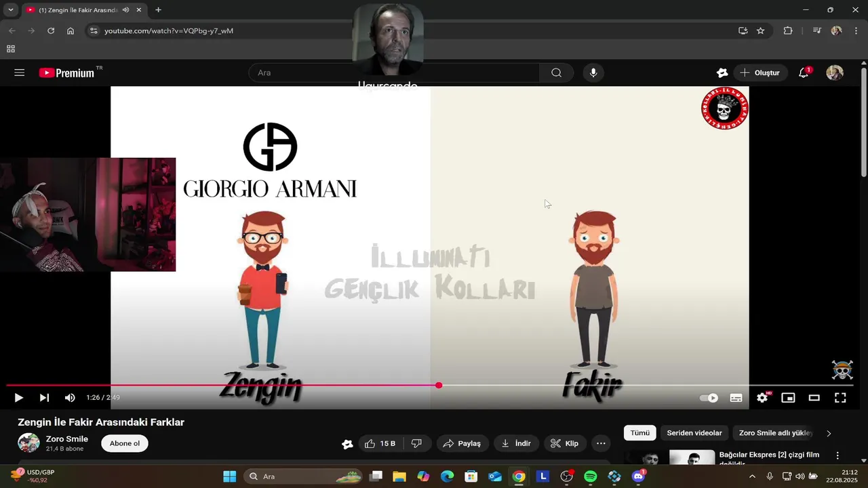The height and width of the screenshot is (488, 868).
Task: Reload the page
Action: coord(51,30)
